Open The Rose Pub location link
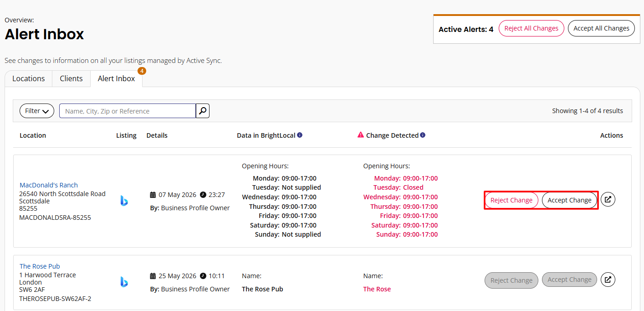 (x=40, y=266)
